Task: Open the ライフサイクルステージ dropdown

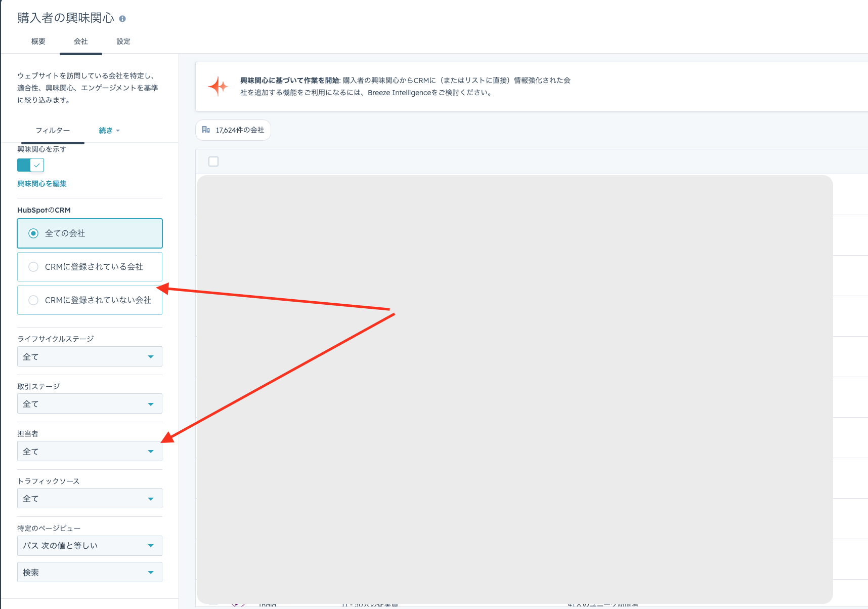Action: pos(90,356)
